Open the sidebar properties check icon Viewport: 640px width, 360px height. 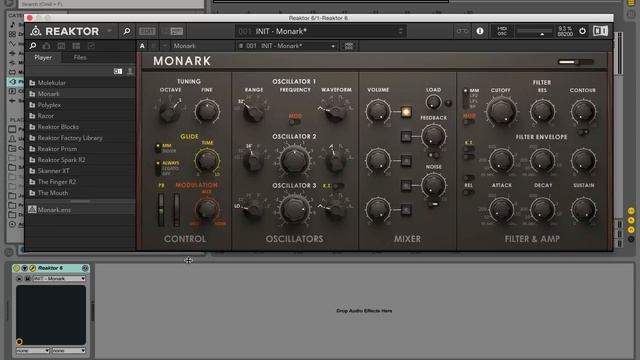(x=91, y=46)
